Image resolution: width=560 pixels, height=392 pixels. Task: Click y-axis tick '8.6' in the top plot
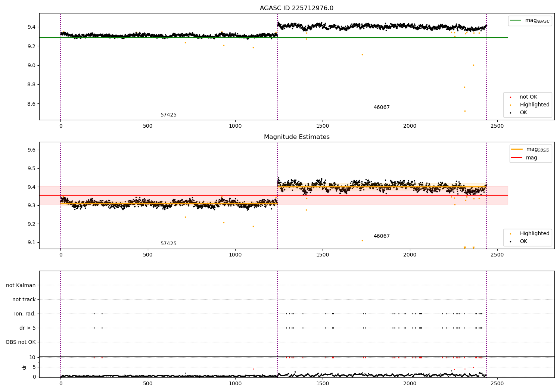tap(31, 104)
